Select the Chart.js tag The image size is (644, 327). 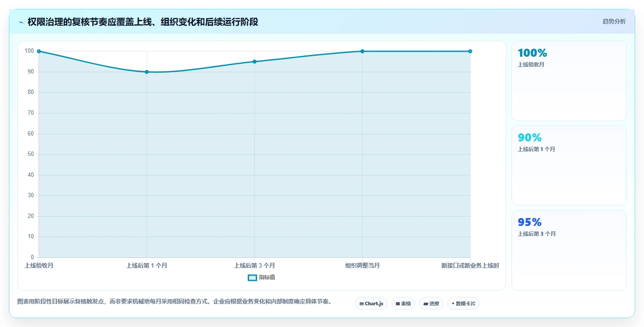pos(371,304)
